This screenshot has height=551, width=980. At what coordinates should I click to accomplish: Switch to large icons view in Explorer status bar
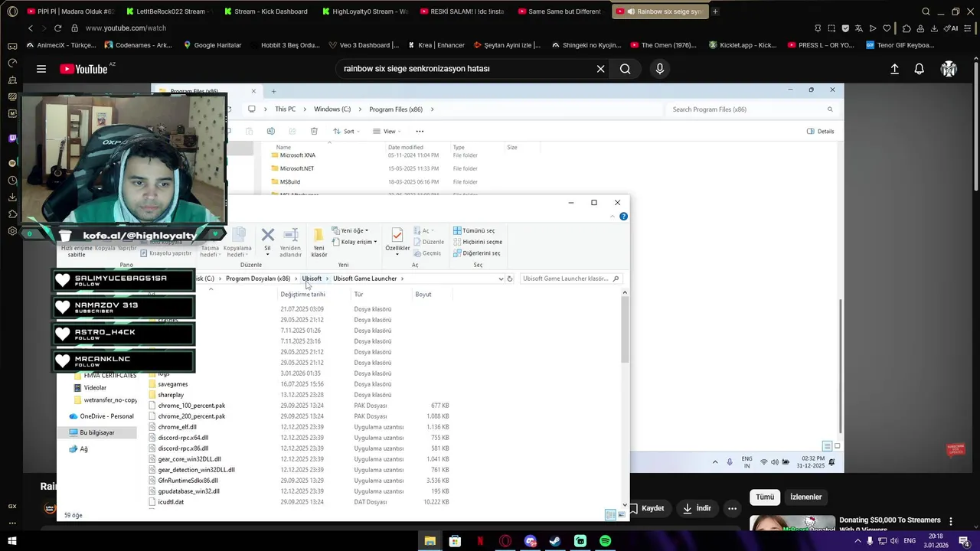621,515
